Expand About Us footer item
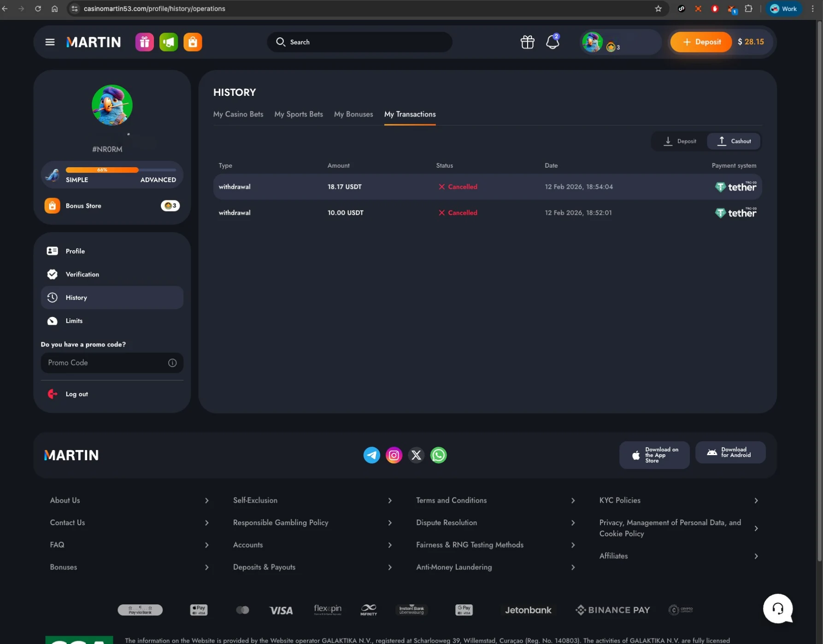Screen dimensions: 823x644 click(x=129, y=501)
